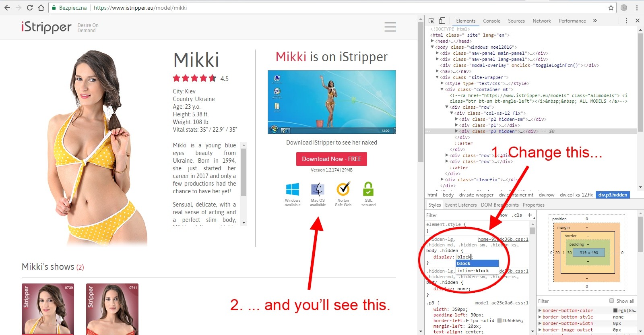The width and height of the screenshot is (644, 335).
Task: Enable the Show all checkbox in computed styles
Action: coord(612,301)
